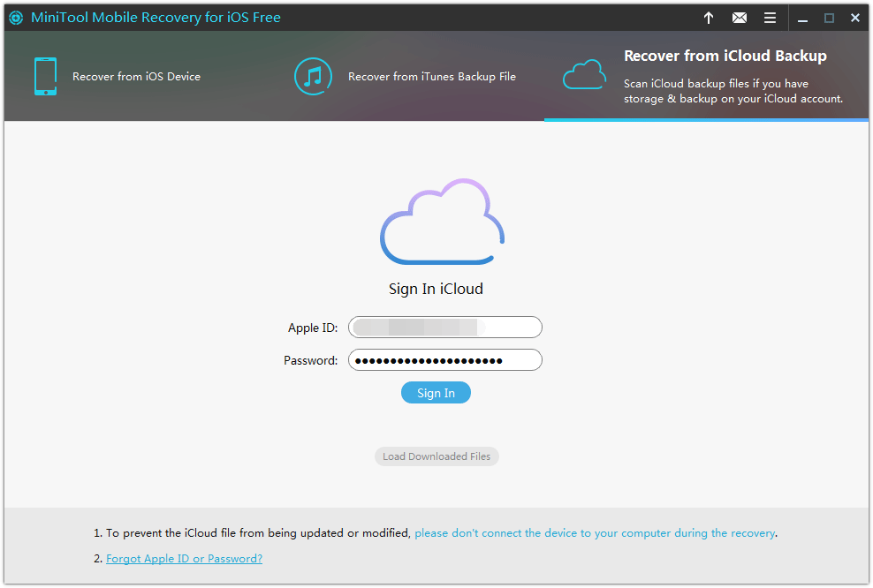Open the Forgot Apple ID or Password link
The width and height of the screenshot is (873, 588).
click(184, 558)
